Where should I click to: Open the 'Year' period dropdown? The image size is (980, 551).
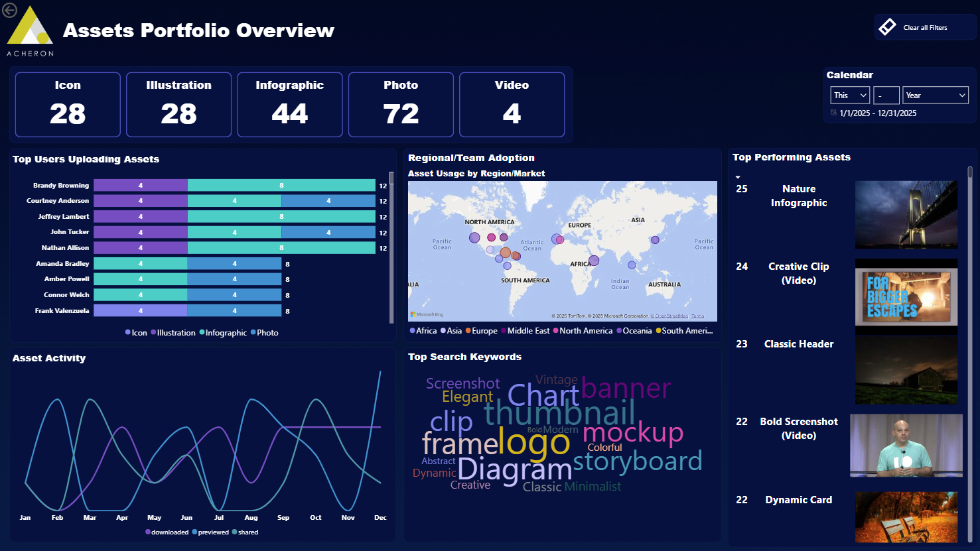pyautogui.click(x=935, y=95)
